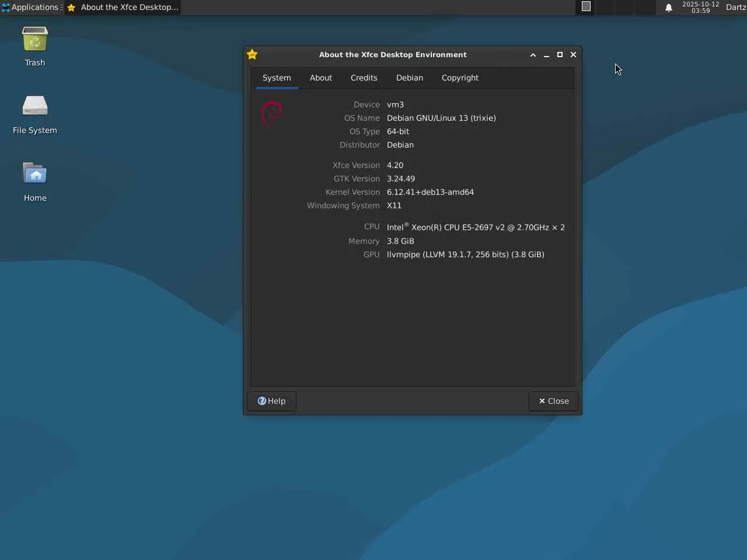Click the Close button at the dialog bottom
This screenshot has width=747, height=560.
point(553,401)
